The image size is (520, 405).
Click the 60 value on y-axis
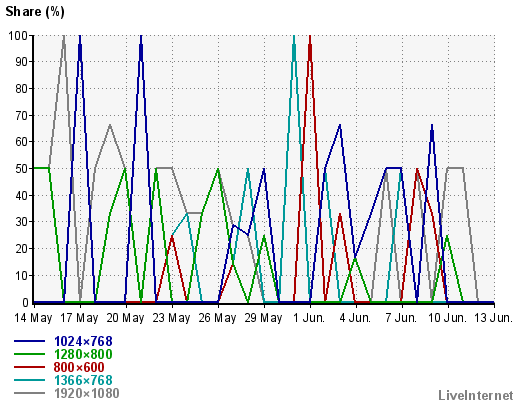click(22, 142)
